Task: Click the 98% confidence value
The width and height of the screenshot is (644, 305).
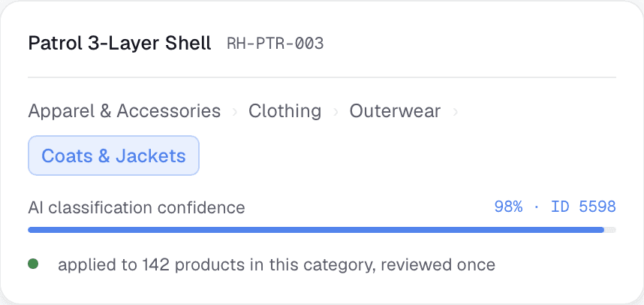Action: [508, 207]
